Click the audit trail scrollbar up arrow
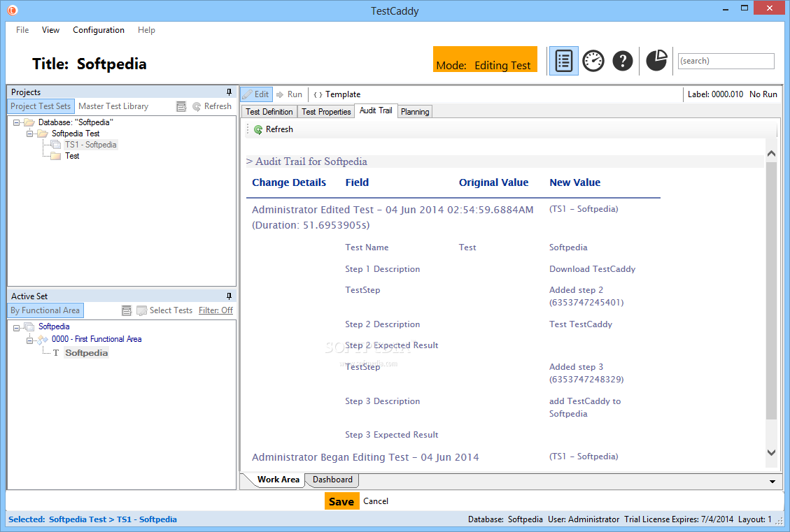The width and height of the screenshot is (790, 532). [771, 154]
